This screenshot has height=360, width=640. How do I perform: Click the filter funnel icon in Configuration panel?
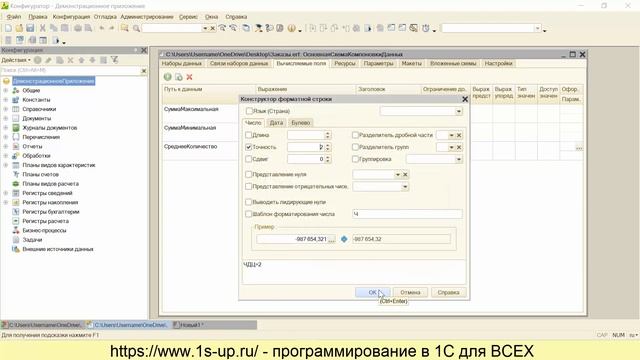click(x=115, y=60)
